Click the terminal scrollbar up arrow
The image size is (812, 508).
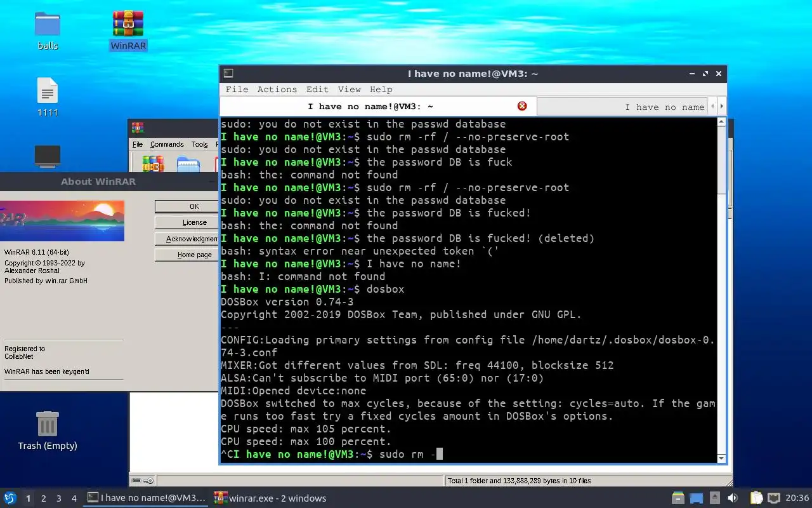point(721,122)
